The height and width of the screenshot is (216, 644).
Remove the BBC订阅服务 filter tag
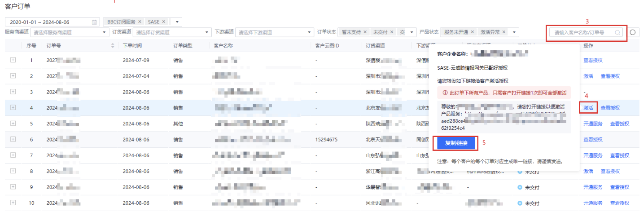click(x=140, y=21)
